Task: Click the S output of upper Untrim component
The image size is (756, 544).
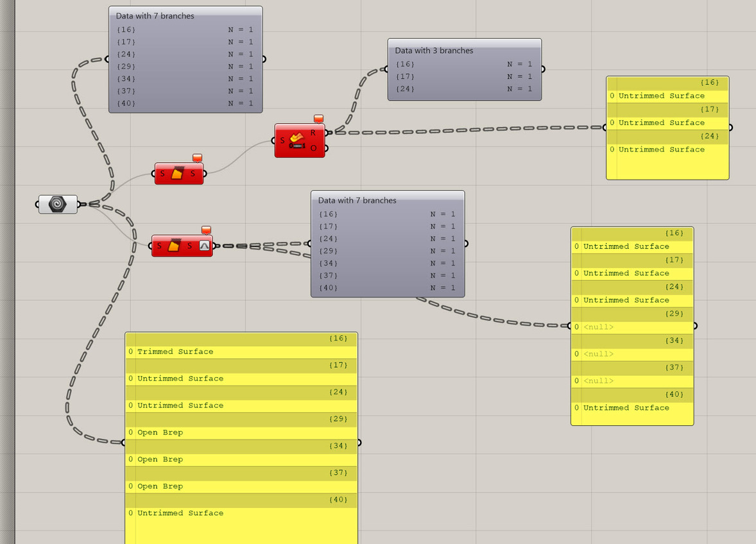Action: coord(193,173)
